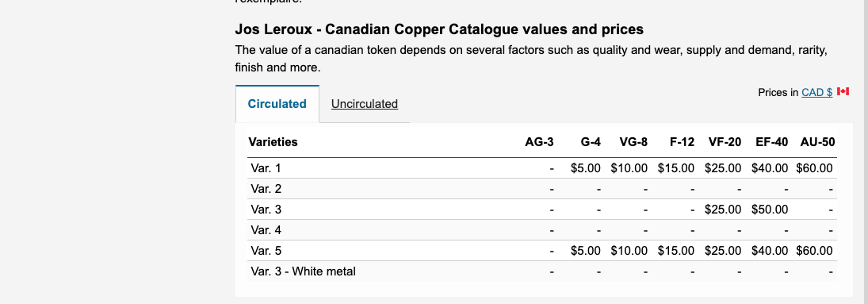This screenshot has width=868, height=304.
Task: Select the Var. 2 row label
Action: point(266,189)
